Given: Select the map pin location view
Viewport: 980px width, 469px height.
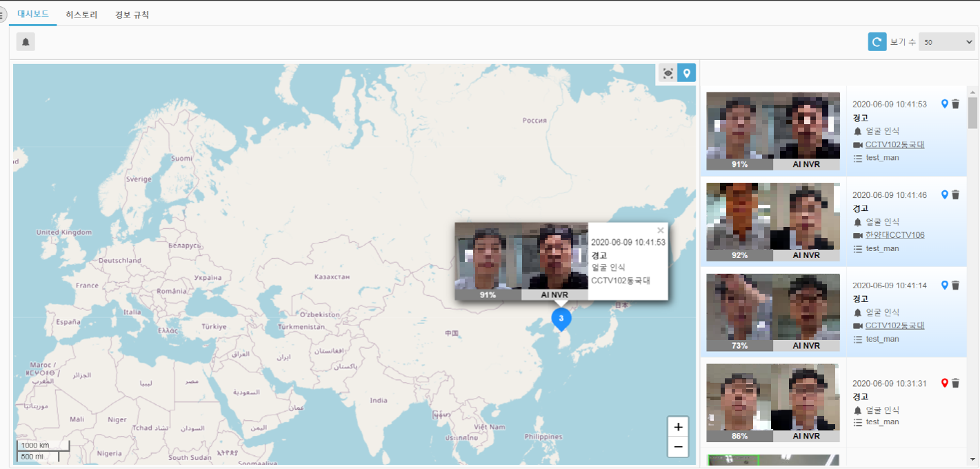Looking at the screenshot, I should [686, 73].
